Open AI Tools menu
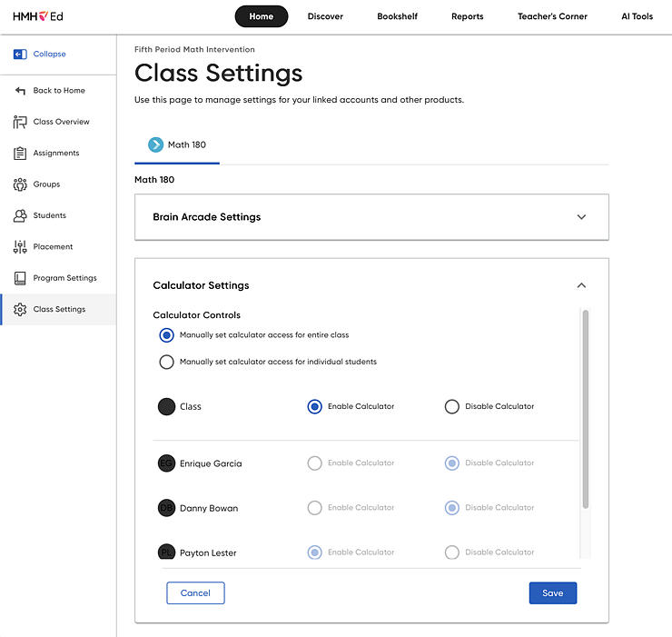The image size is (672, 637). [x=637, y=16]
